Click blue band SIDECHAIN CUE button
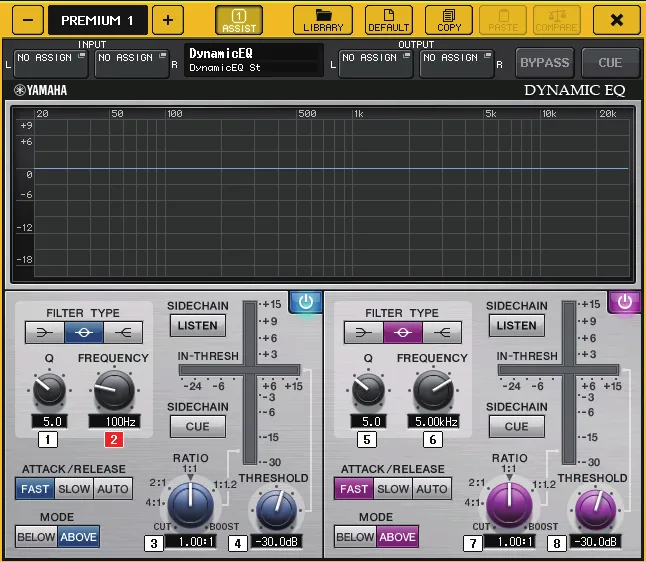 point(198,426)
